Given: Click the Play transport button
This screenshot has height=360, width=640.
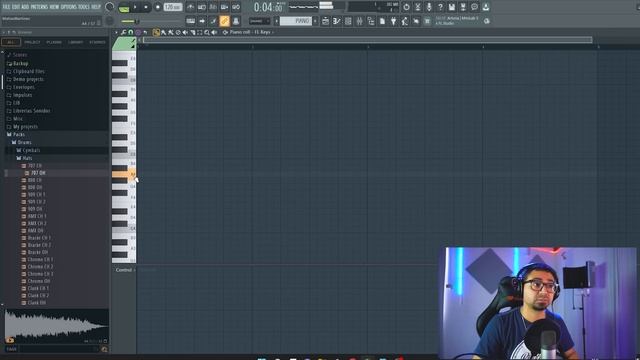Looking at the screenshot, I should point(135,7).
